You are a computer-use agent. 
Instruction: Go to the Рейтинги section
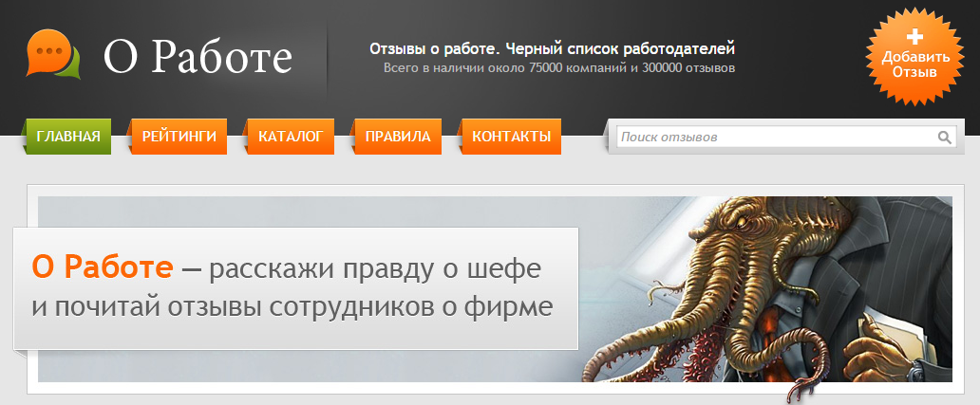pyautogui.click(x=179, y=137)
